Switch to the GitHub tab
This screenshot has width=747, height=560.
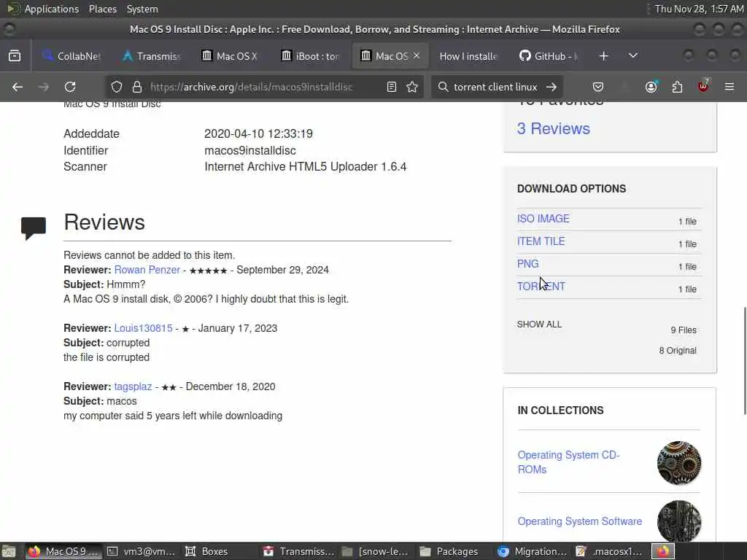[x=549, y=55]
